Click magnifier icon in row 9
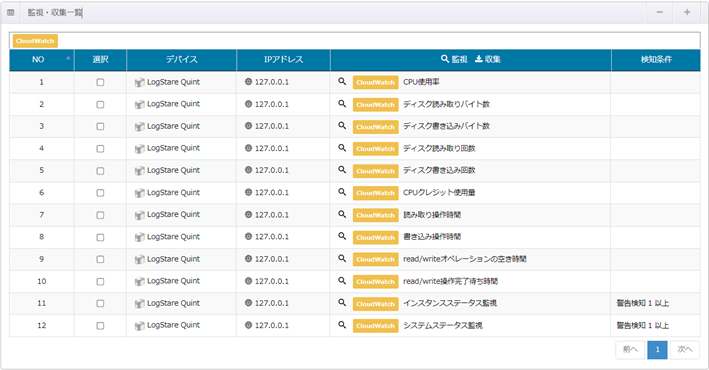The height and width of the screenshot is (370, 709). coord(342,258)
